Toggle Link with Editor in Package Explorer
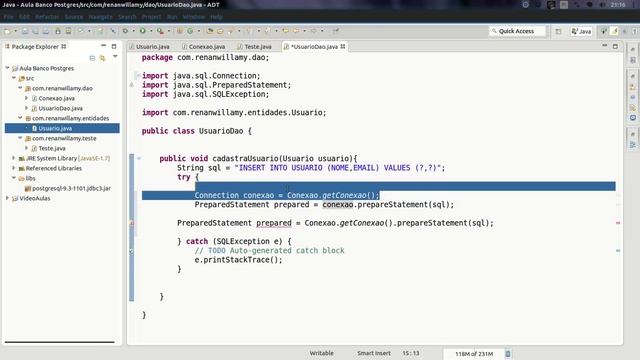 point(102,58)
